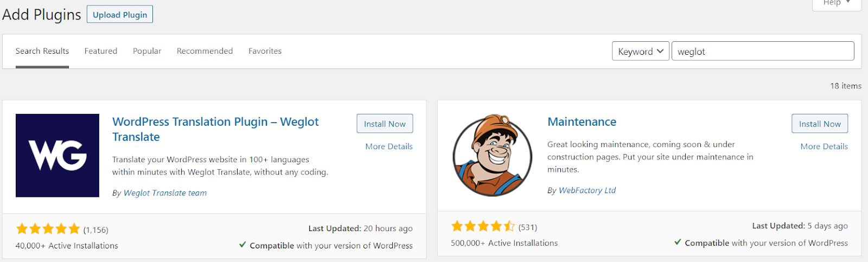
Task: Open More Details for Maintenance plugin
Action: [x=824, y=146]
